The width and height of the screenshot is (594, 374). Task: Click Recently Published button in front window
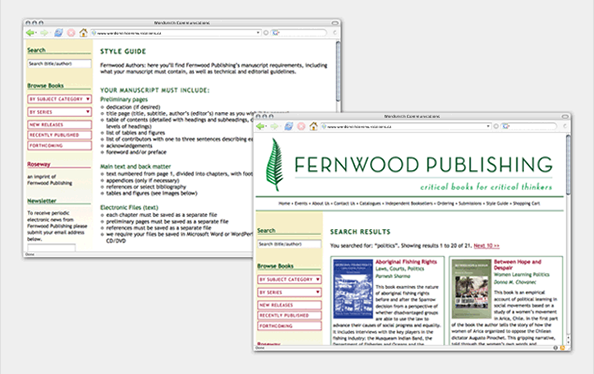pos(289,315)
